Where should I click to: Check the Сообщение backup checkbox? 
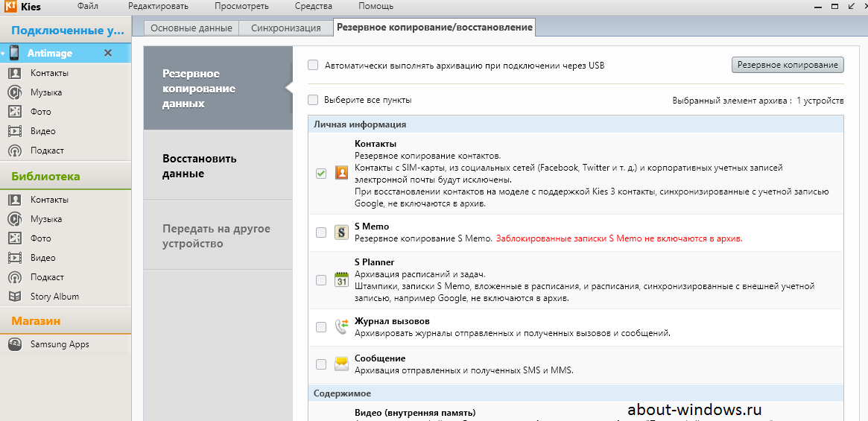point(321,364)
